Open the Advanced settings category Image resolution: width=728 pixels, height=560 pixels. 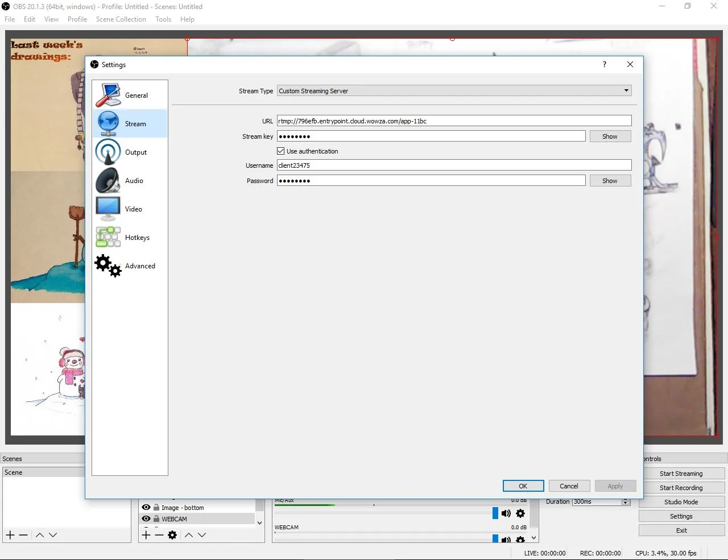point(130,266)
